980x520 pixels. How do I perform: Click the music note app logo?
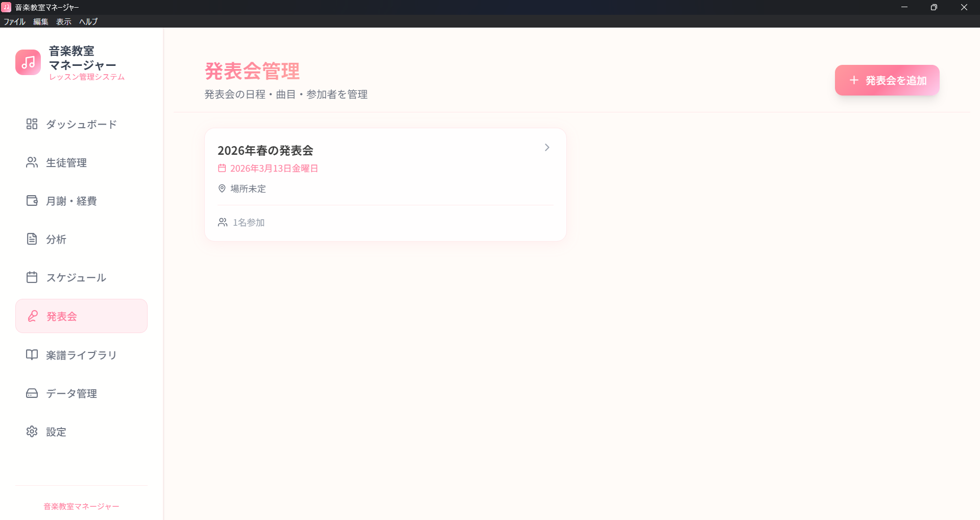[28, 62]
